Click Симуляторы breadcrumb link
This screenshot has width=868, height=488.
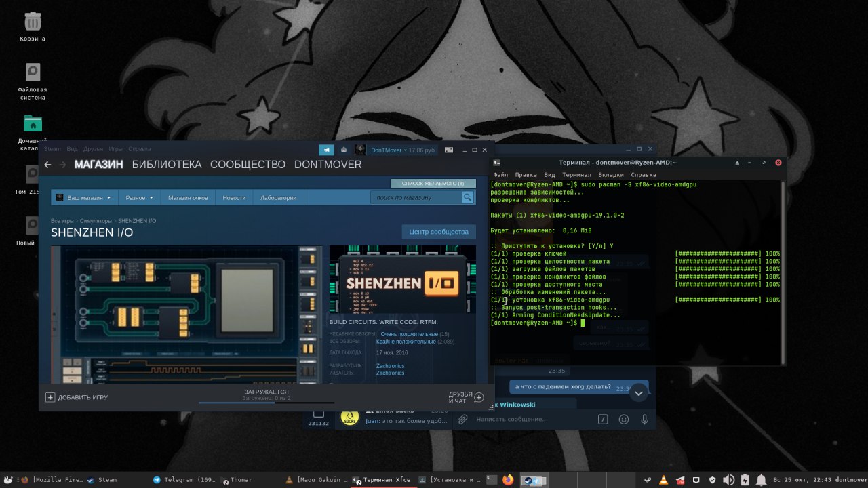tap(96, 221)
